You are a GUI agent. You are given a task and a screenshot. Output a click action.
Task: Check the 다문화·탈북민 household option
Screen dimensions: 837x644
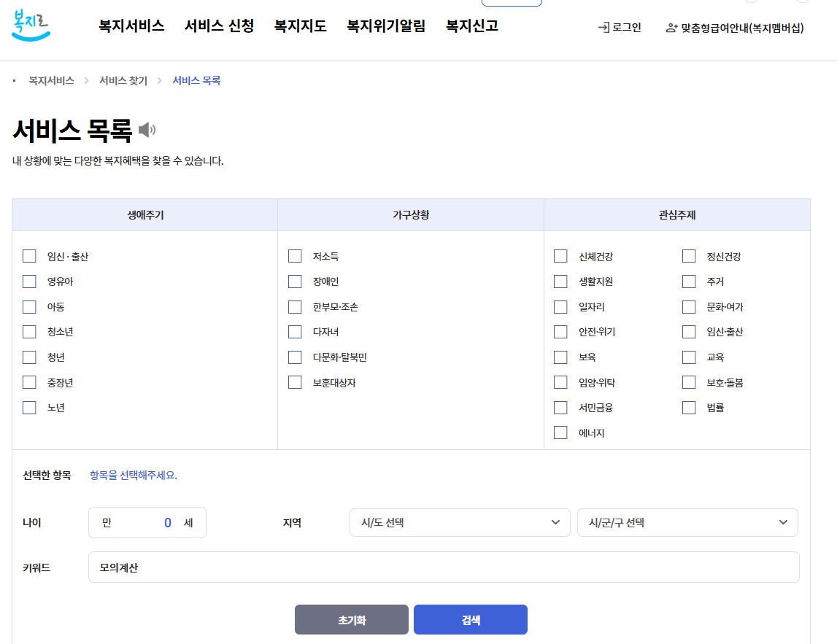295,357
